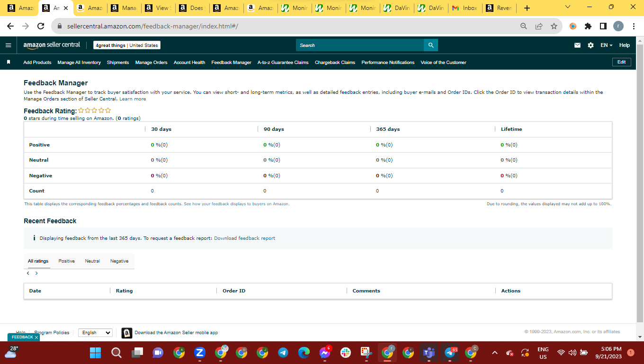This screenshot has height=364, width=644.
Task: Toggle the browser side panel
Action: (x=603, y=26)
